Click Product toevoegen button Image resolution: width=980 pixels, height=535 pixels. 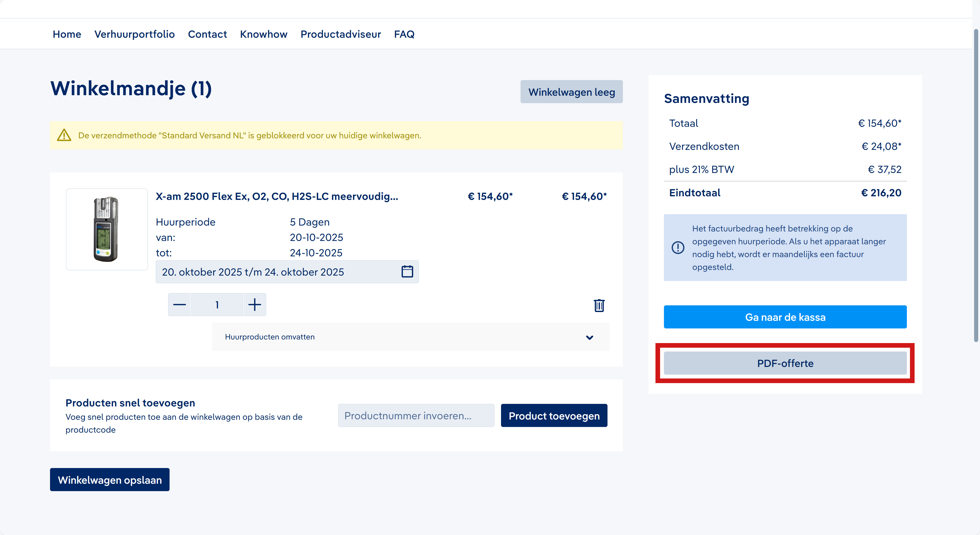click(x=554, y=415)
